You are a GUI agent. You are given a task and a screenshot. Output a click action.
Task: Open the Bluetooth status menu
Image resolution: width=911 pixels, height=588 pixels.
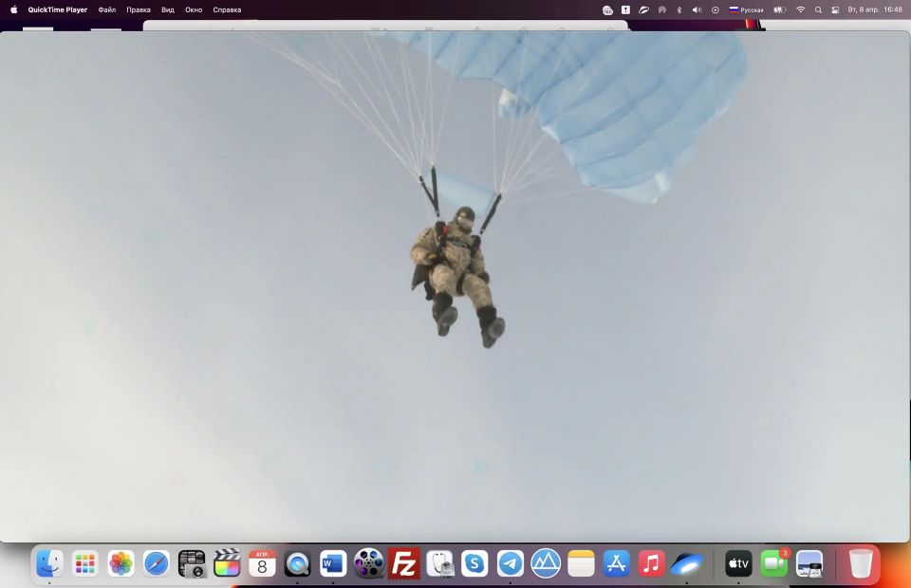point(679,9)
